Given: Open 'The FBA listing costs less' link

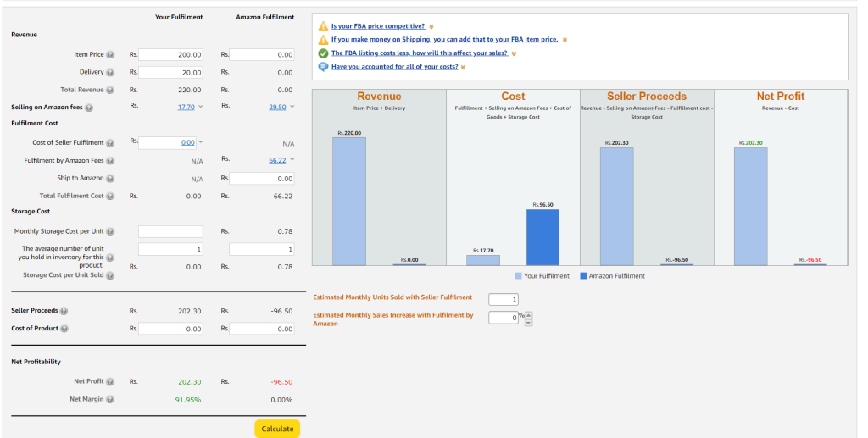Looking at the screenshot, I should tap(420, 53).
